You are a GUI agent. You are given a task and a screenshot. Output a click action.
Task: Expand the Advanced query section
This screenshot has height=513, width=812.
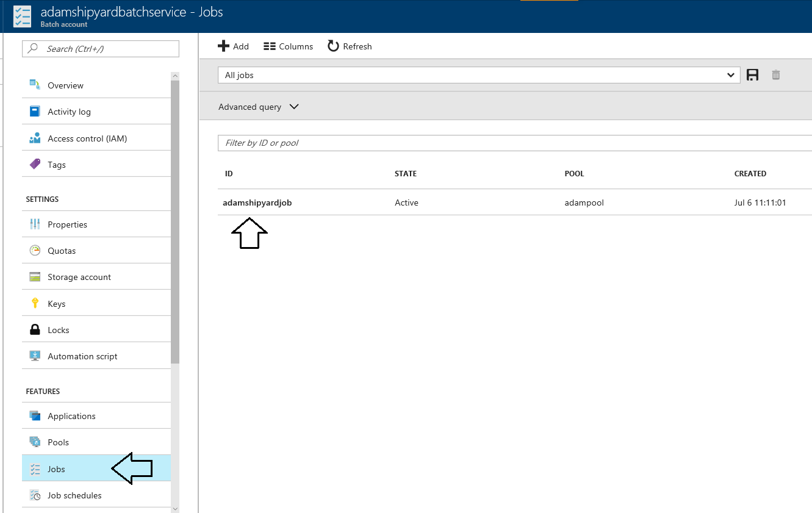(259, 107)
